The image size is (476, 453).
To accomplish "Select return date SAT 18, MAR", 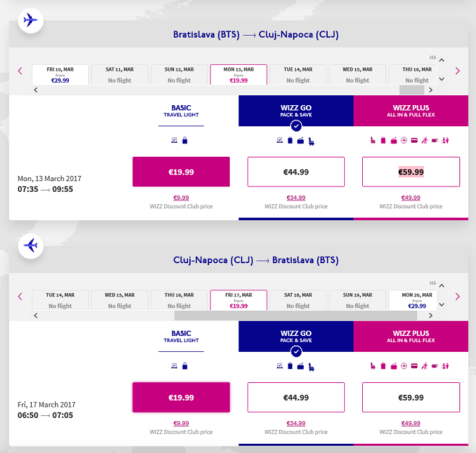I will [298, 300].
